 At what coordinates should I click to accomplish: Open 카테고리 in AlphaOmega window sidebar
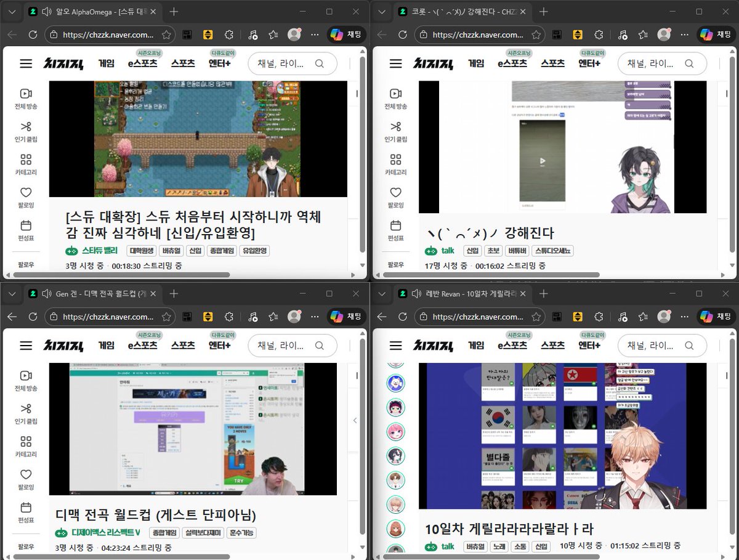point(26,164)
